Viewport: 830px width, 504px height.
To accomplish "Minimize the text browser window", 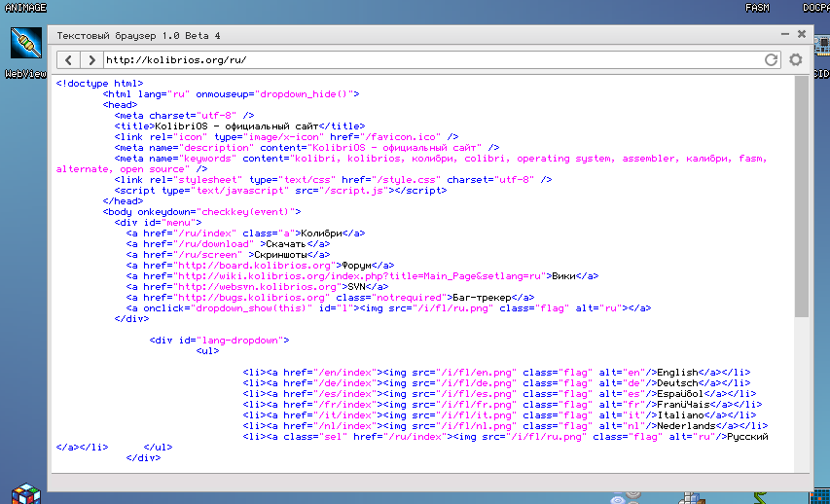I will [x=785, y=34].
